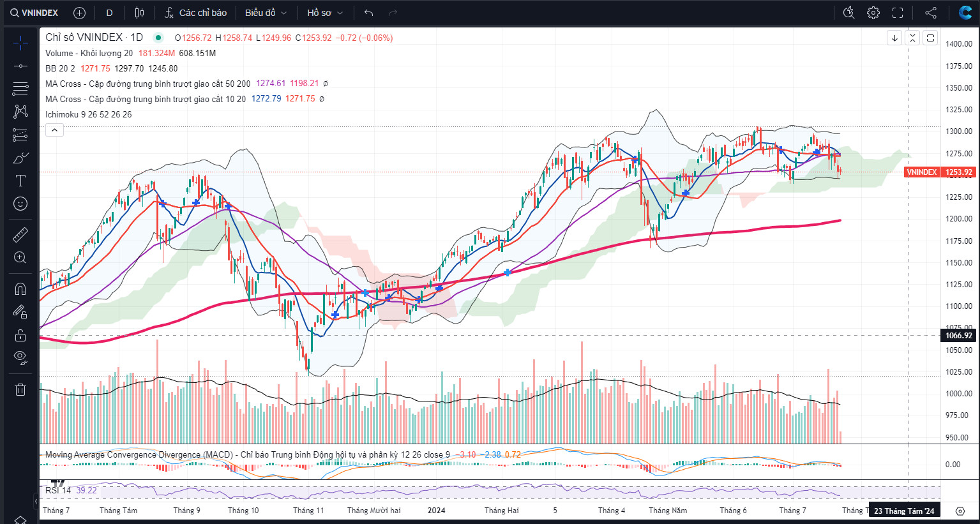Click the Chỉ số VNINDEX · 1D title

point(94,38)
